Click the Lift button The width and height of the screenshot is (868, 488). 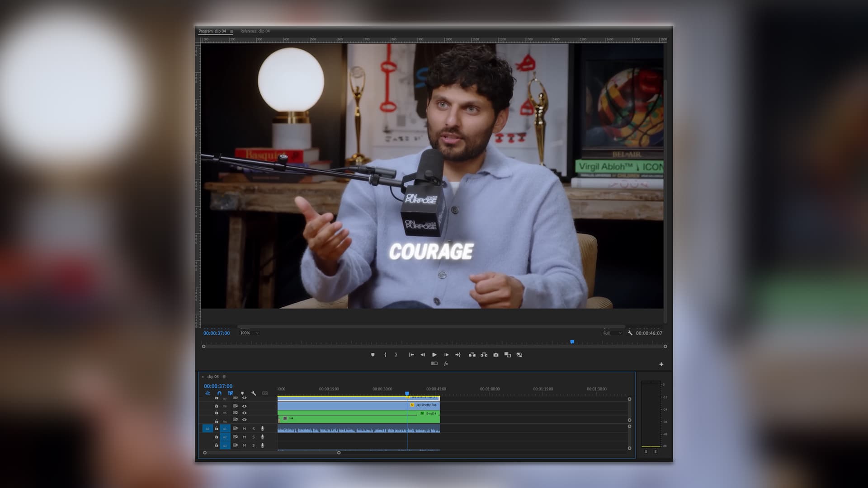pyautogui.click(x=472, y=355)
